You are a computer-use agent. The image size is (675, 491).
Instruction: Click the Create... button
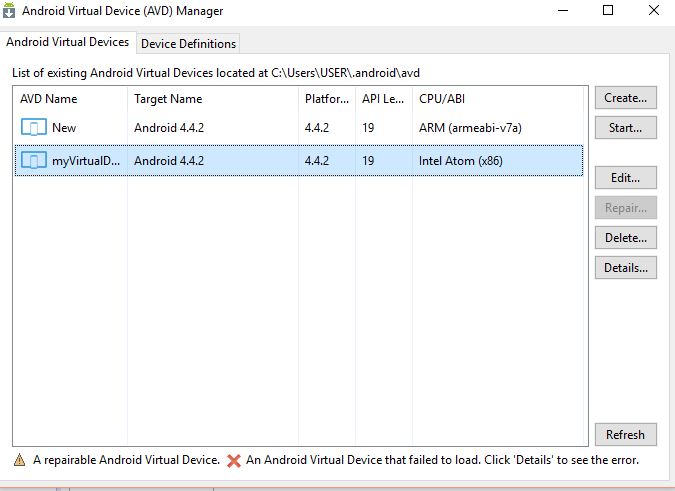[625, 98]
